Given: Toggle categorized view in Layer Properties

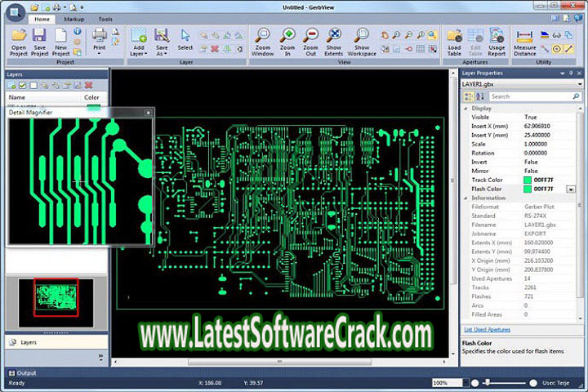Looking at the screenshot, I should [468, 96].
